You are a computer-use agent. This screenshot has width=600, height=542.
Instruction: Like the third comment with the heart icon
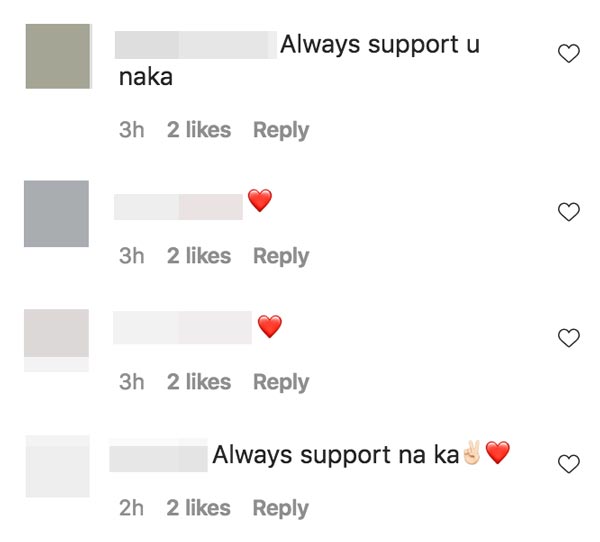[568, 338]
